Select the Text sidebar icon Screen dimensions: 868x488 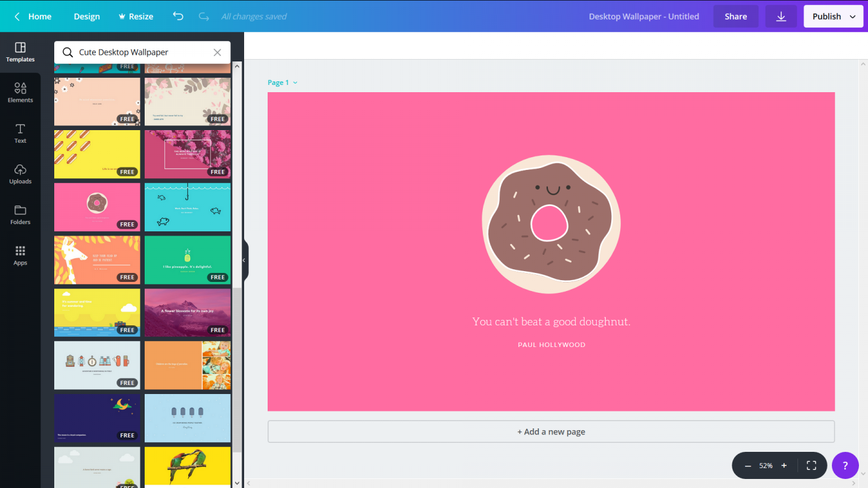click(20, 133)
